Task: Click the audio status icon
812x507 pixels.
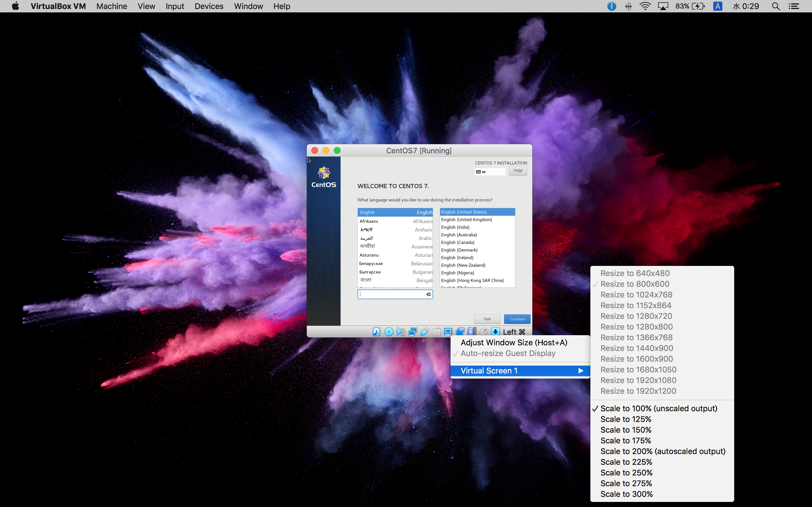Action: pyautogui.click(x=401, y=332)
